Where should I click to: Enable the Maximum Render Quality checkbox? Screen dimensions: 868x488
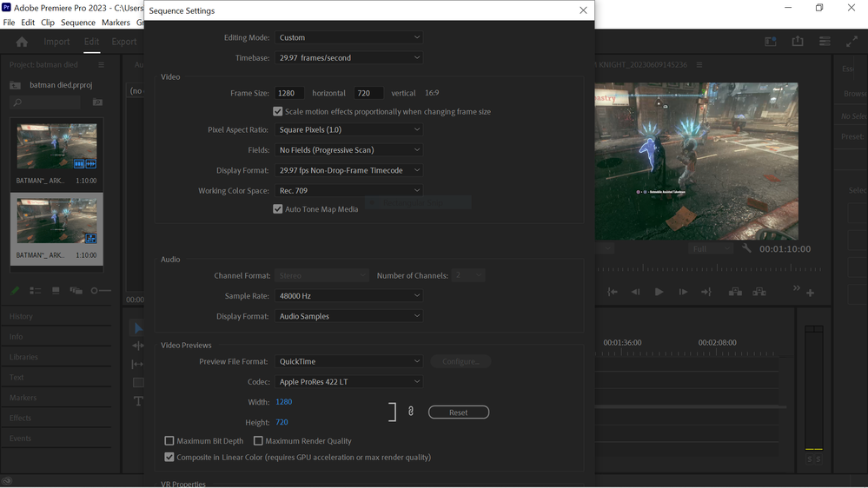[258, 441]
